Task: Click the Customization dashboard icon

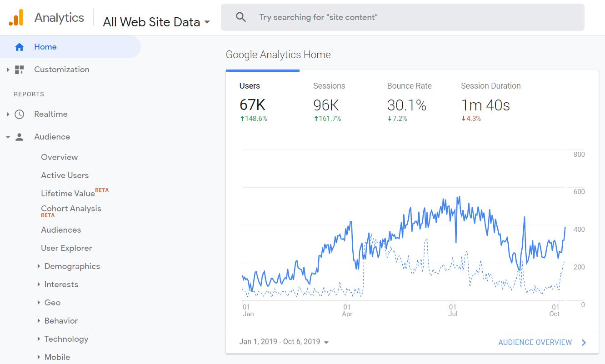Action: click(19, 70)
